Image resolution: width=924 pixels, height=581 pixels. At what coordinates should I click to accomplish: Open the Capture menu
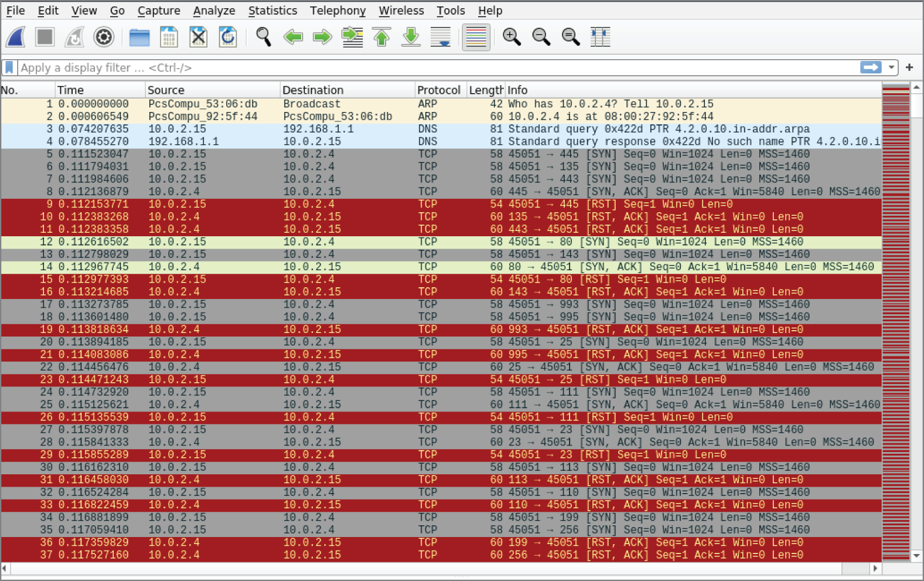(159, 11)
